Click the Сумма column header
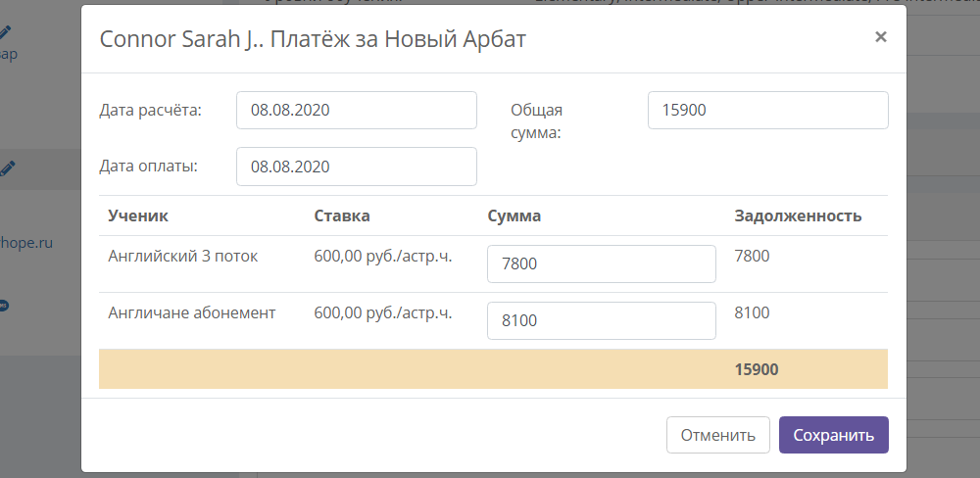This screenshot has width=980, height=478. [514, 216]
